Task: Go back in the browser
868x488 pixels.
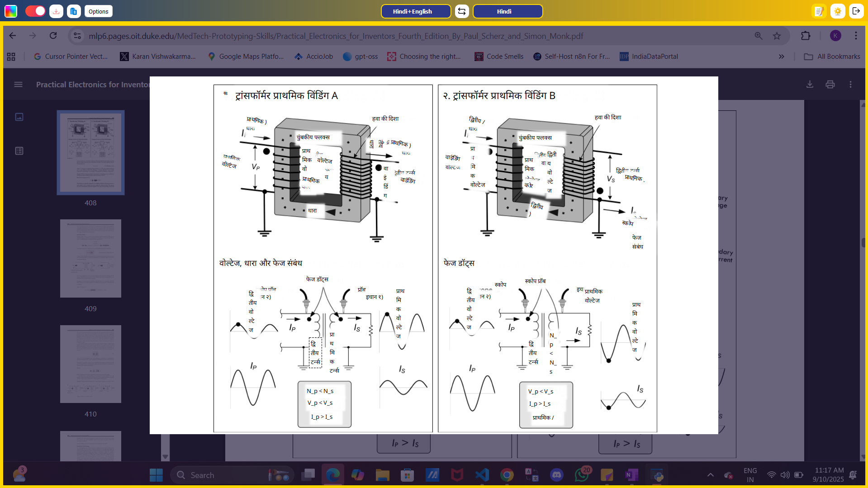Action: [x=13, y=36]
